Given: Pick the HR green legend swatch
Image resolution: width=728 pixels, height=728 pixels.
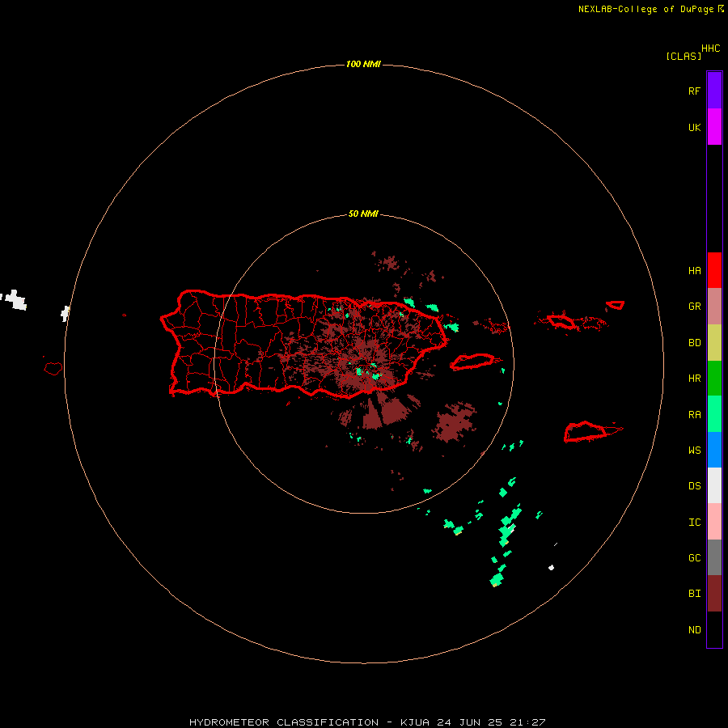Looking at the screenshot, I should tap(714, 379).
